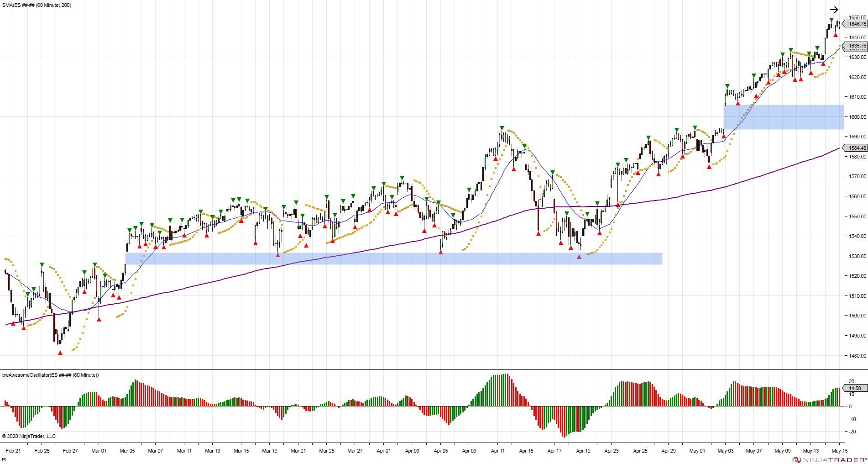
Task: Click the 1600.00 price axis label
Action: 858,117
